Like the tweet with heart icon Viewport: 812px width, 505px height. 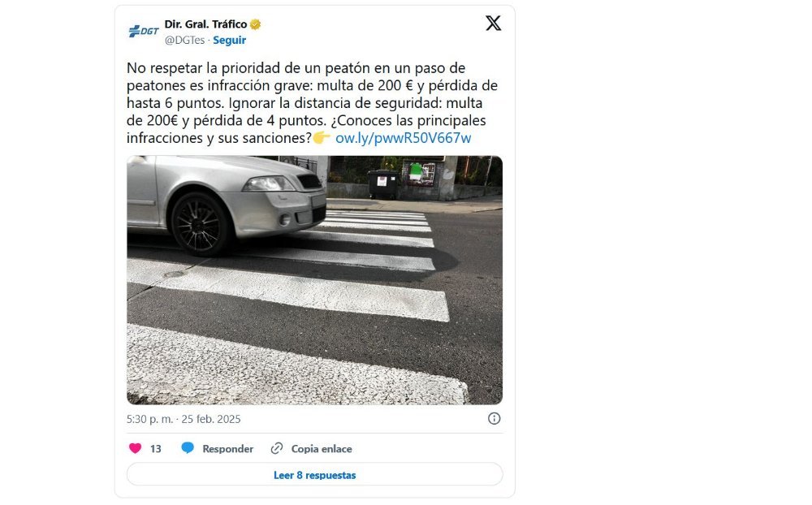click(135, 448)
